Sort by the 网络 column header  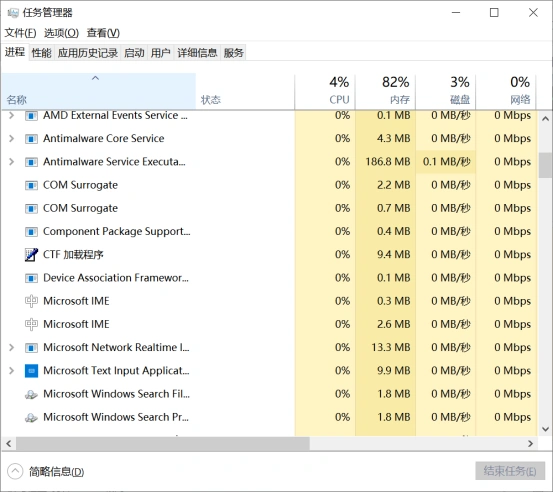point(506,91)
